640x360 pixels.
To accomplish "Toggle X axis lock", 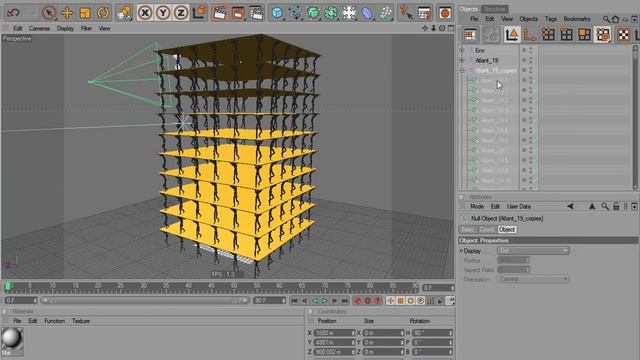I will click(145, 13).
